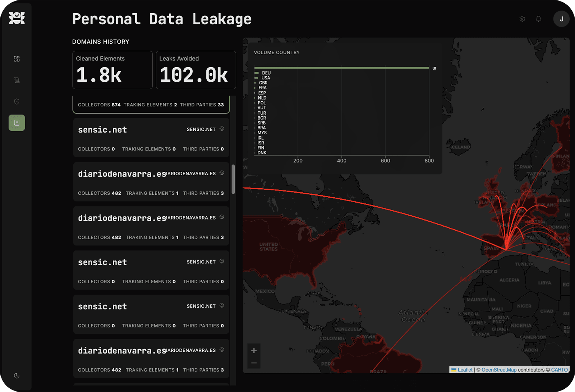This screenshot has width=575, height=392.
Task: Open the scroll document icon in sidebar
Action: [x=17, y=80]
